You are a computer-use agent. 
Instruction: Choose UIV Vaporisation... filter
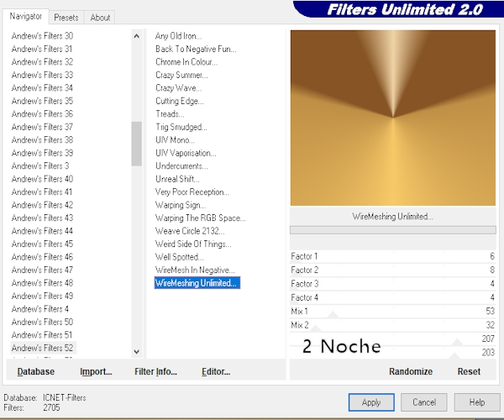click(186, 153)
